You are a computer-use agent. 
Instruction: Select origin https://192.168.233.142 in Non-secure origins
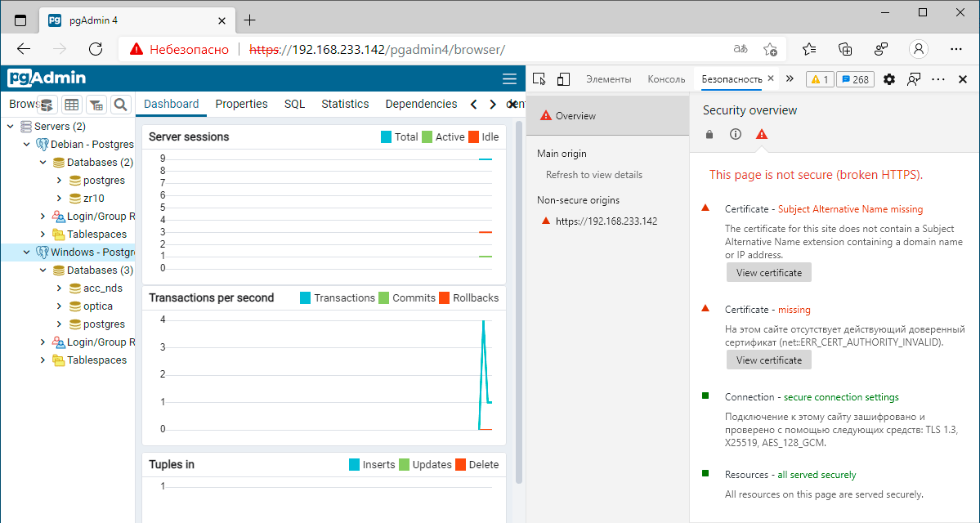[x=607, y=221]
